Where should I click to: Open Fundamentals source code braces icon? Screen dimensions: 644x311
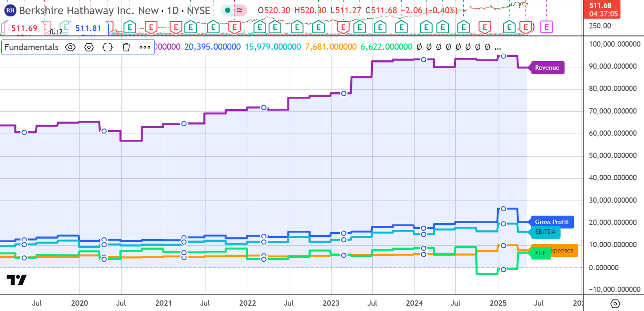pos(107,47)
